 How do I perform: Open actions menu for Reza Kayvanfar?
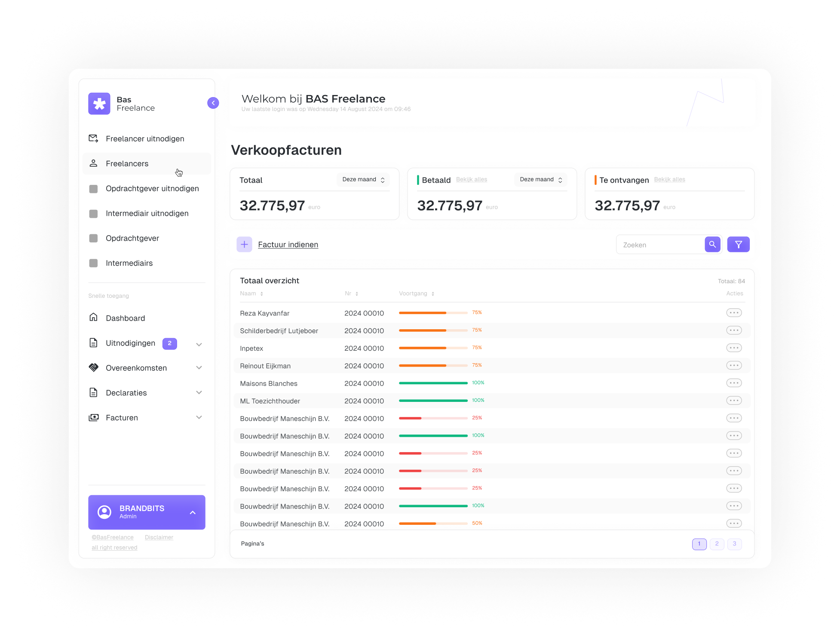tap(734, 313)
